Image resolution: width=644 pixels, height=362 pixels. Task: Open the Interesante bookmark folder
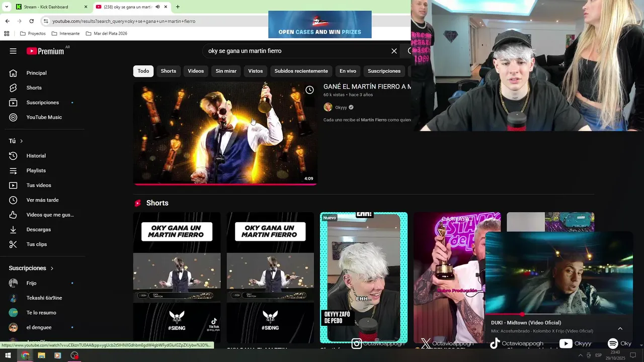[65, 34]
